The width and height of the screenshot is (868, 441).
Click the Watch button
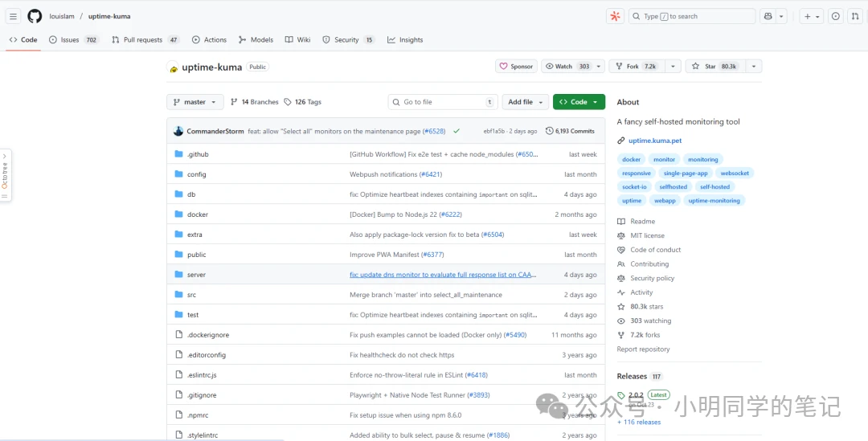point(567,67)
